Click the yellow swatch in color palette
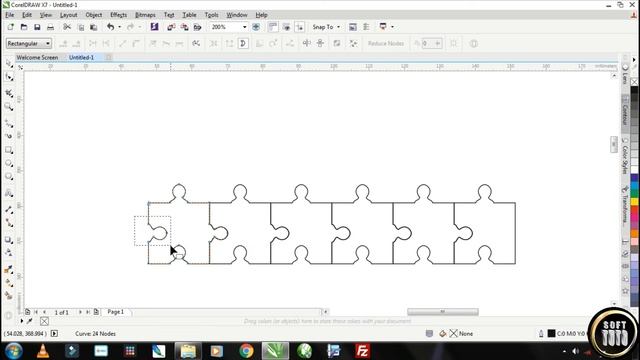This screenshot has width=640, height=360. [x=634, y=201]
